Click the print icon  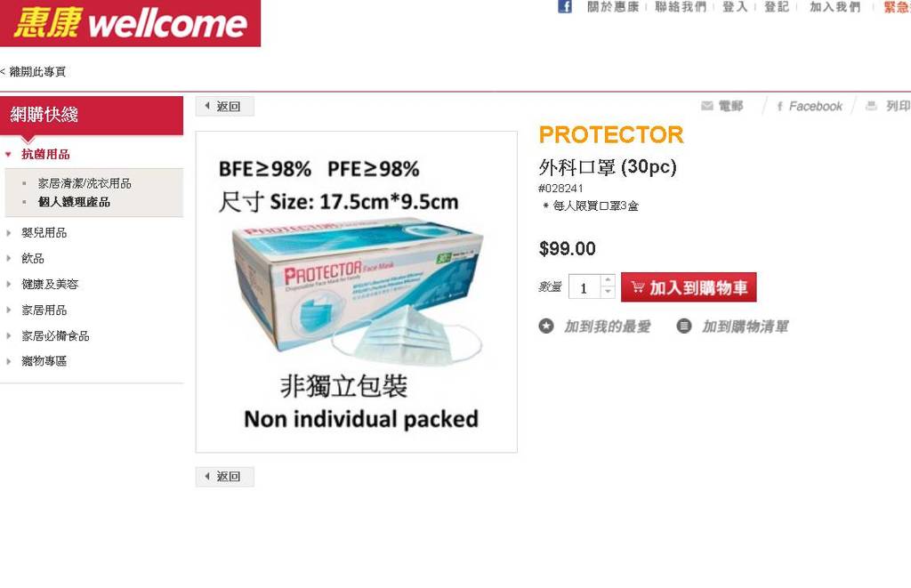pyautogui.click(x=871, y=106)
